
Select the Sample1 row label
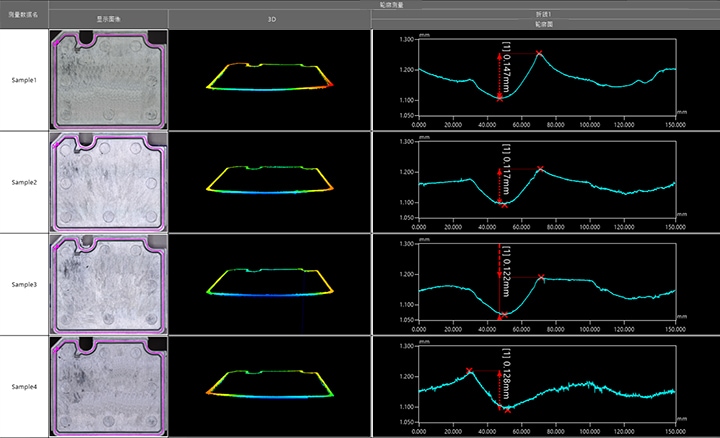coord(24,79)
